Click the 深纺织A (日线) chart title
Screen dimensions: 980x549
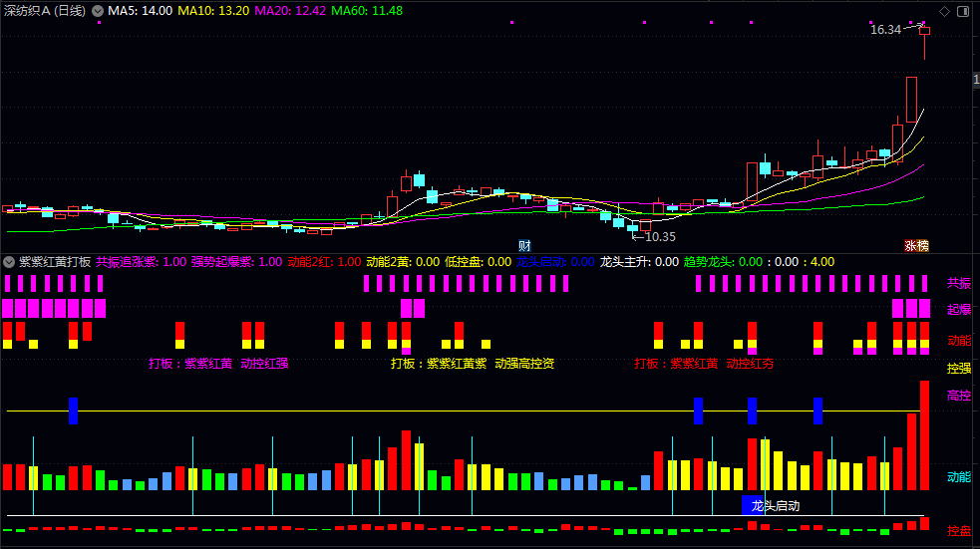(45, 11)
